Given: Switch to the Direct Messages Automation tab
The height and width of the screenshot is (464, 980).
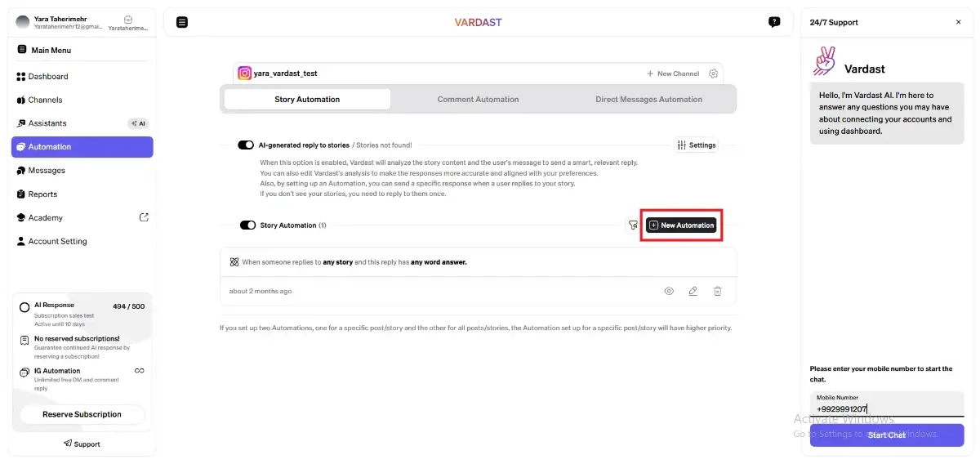Looking at the screenshot, I should [648, 100].
